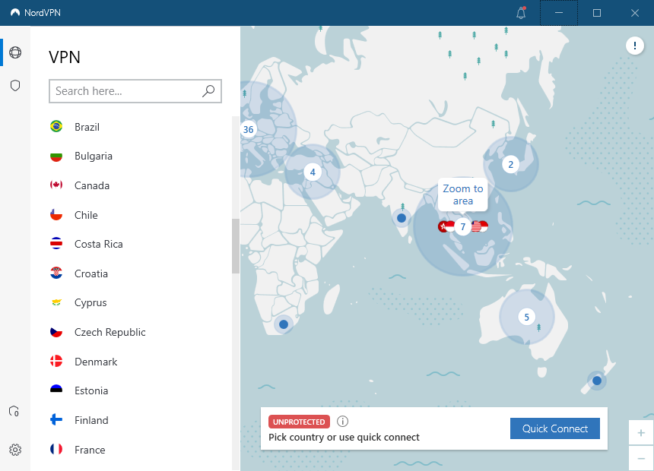Choose Czech Republic in the server list
The width and height of the screenshot is (654, 471).
[x=109, y=332]
